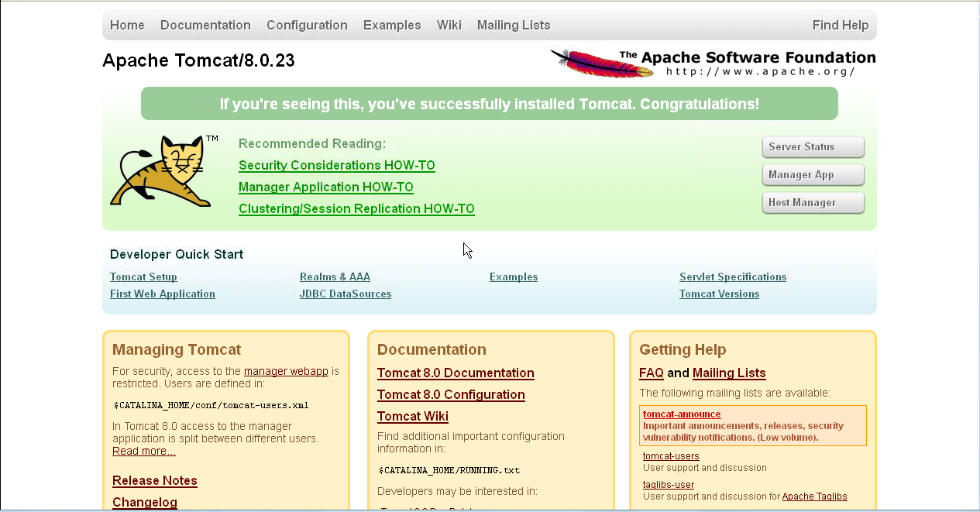Select Configuration in the top navigation bar
This screenshot has height=512, width=980.
307,25
